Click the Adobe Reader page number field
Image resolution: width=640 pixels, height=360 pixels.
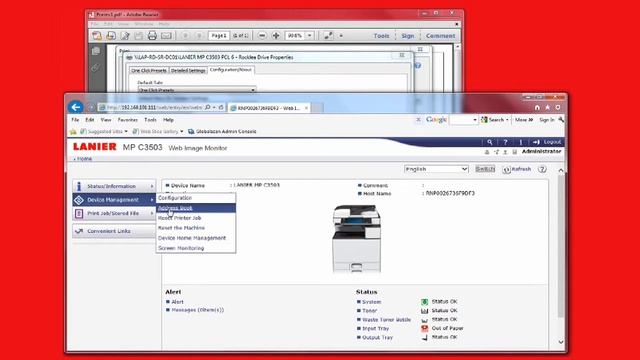[218, 36]
